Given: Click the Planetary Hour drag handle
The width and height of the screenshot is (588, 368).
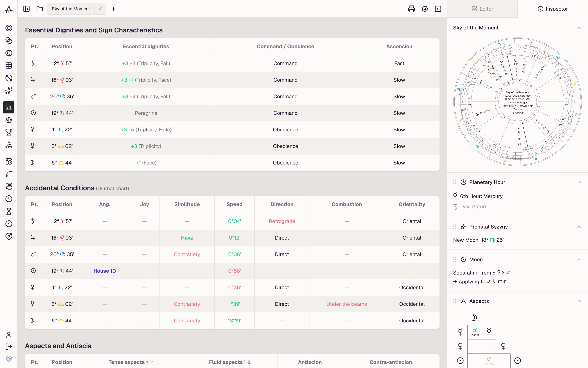Looking at the screenshot, I should click(455, 182).
